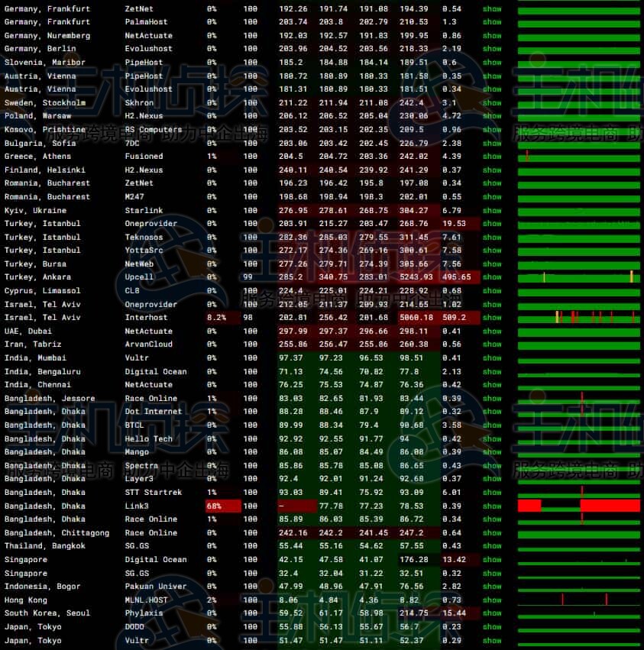This screenshot has height=650, width=644.
Task: Open show link for Sweden, Stockholm
Action: click(x=492, y=103)
